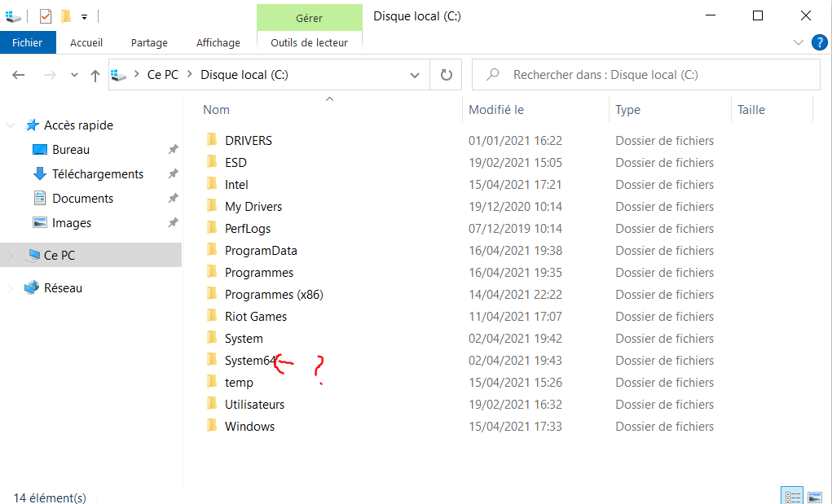The height and width of the screenshot is (504, 832).
Task: Open the Customize Quick Access Toolbar dropdown
Action: pos(84,16)
